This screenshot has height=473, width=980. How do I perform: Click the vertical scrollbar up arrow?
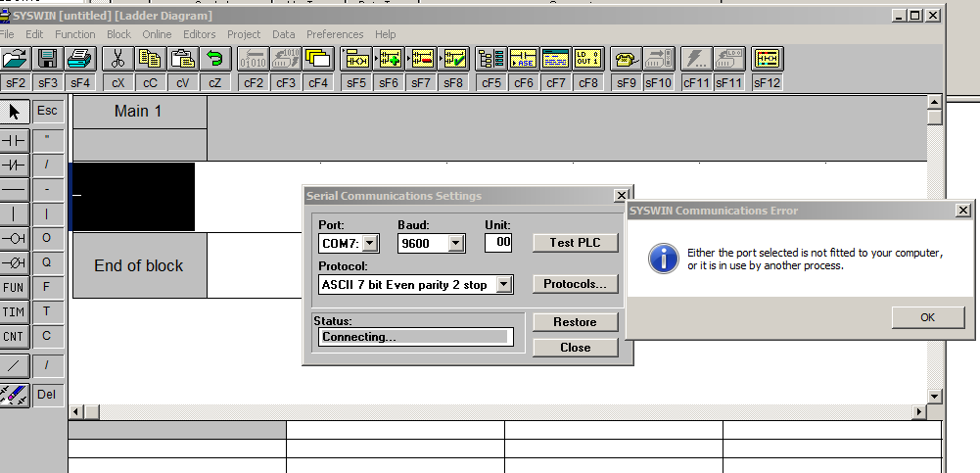pyautogui.click(x=934, y=102)
